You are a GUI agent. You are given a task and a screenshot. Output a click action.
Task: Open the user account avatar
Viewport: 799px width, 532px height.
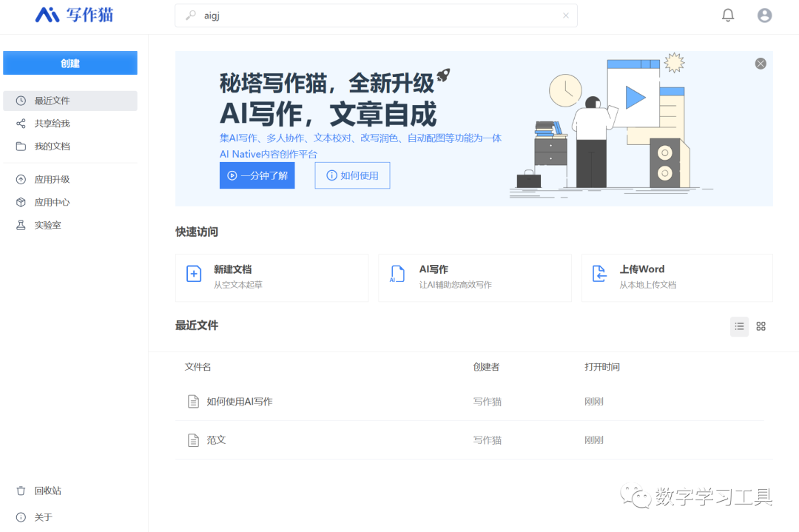(764, 16)
